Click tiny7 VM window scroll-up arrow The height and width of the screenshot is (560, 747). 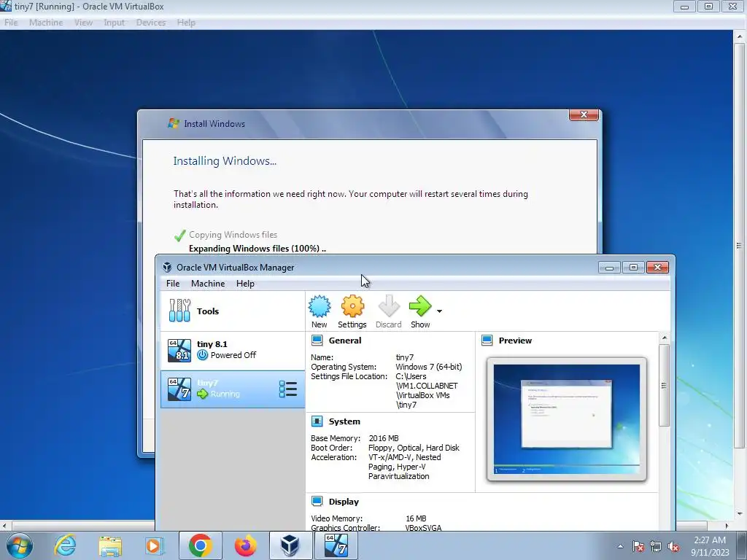(x=740, y=36)
